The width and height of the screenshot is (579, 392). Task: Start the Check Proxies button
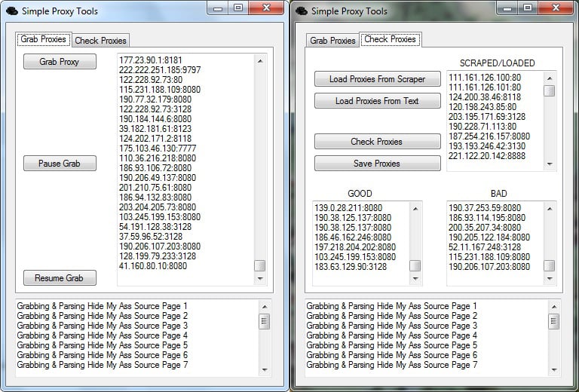[378, 142]
